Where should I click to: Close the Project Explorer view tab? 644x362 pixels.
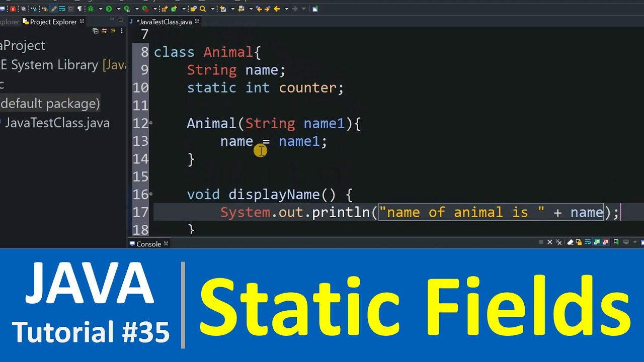82,21
